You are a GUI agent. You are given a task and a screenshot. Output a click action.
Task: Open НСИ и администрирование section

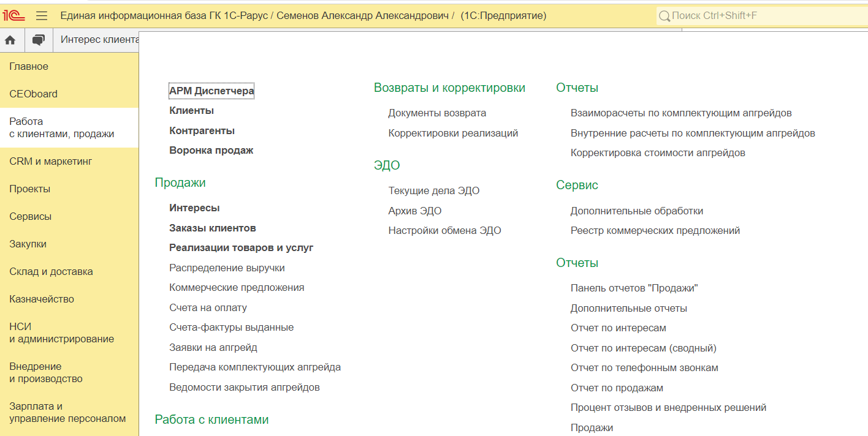click(x=69, y=333)
